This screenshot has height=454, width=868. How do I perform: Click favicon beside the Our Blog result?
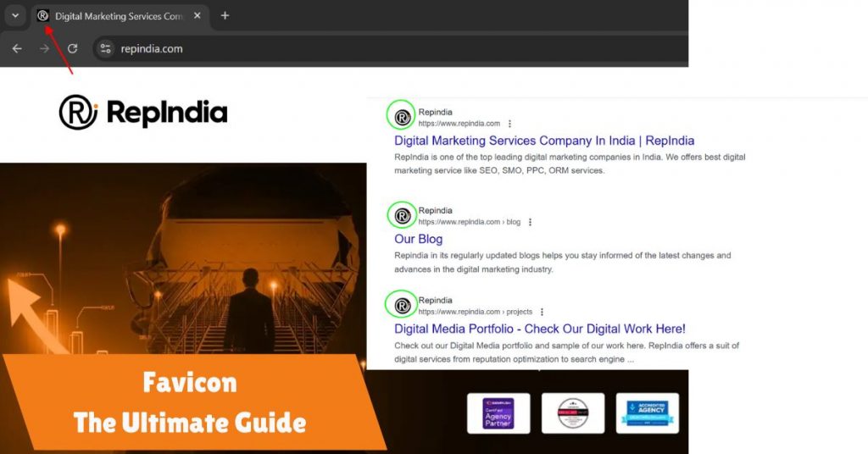coord(402,216)
